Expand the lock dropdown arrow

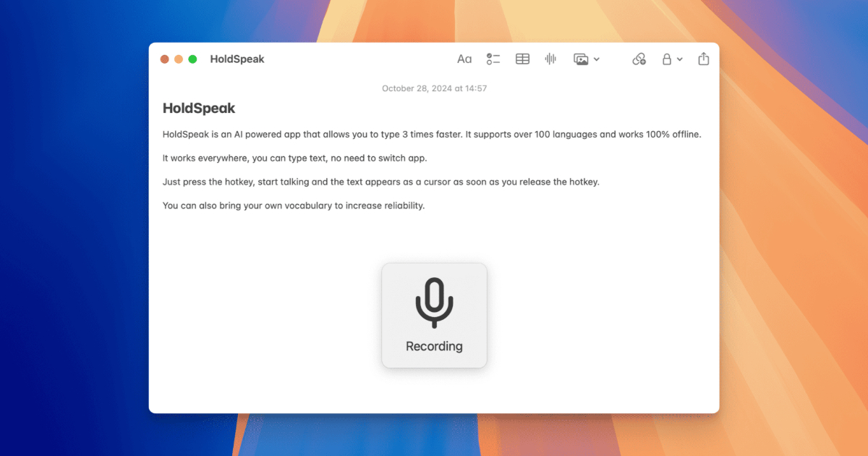[680, 59]
